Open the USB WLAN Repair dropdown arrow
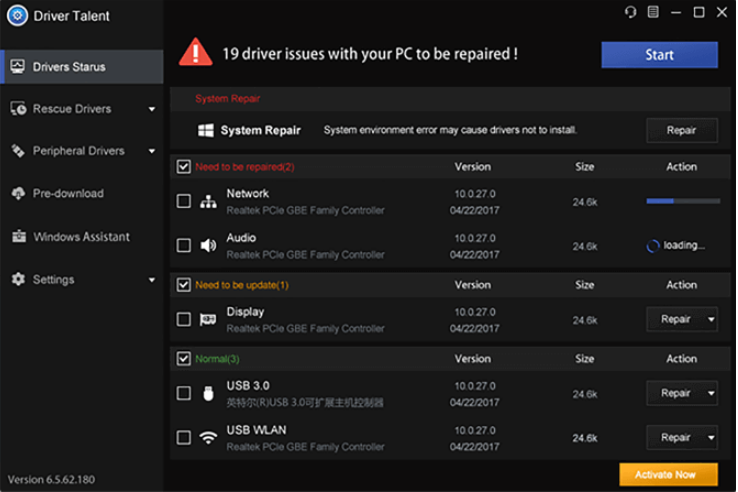738x492 pixels. [711, 437]
